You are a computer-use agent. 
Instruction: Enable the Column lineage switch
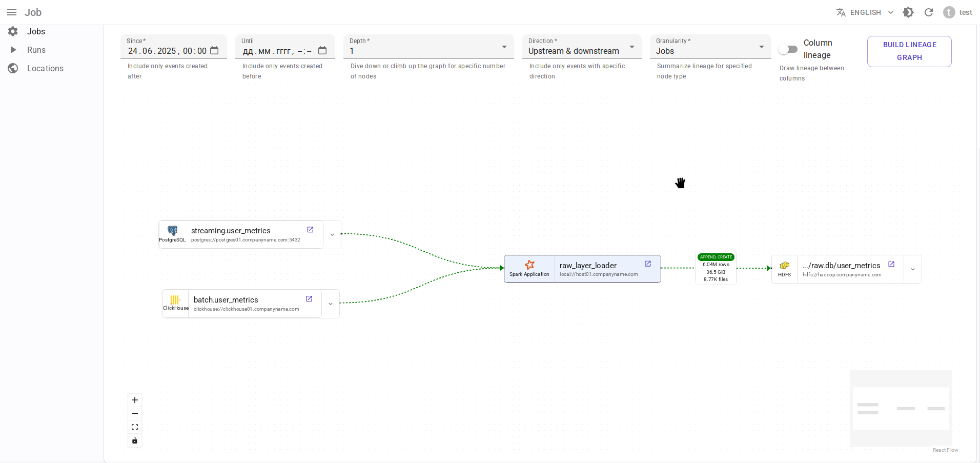point(788,49)
